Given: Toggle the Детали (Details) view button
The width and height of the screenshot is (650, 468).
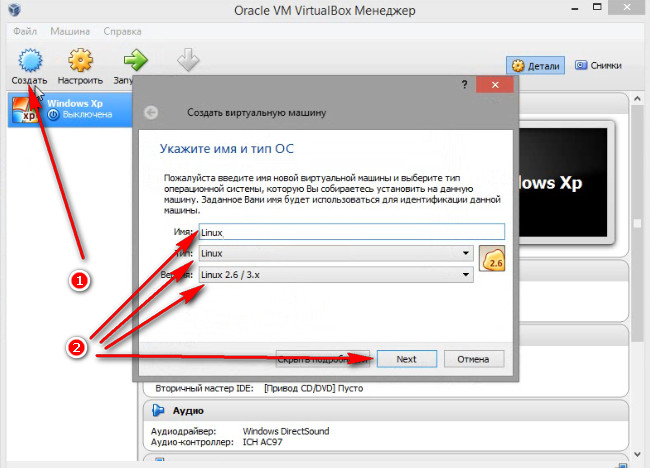Looking at the screenshot, I should 538,65.
